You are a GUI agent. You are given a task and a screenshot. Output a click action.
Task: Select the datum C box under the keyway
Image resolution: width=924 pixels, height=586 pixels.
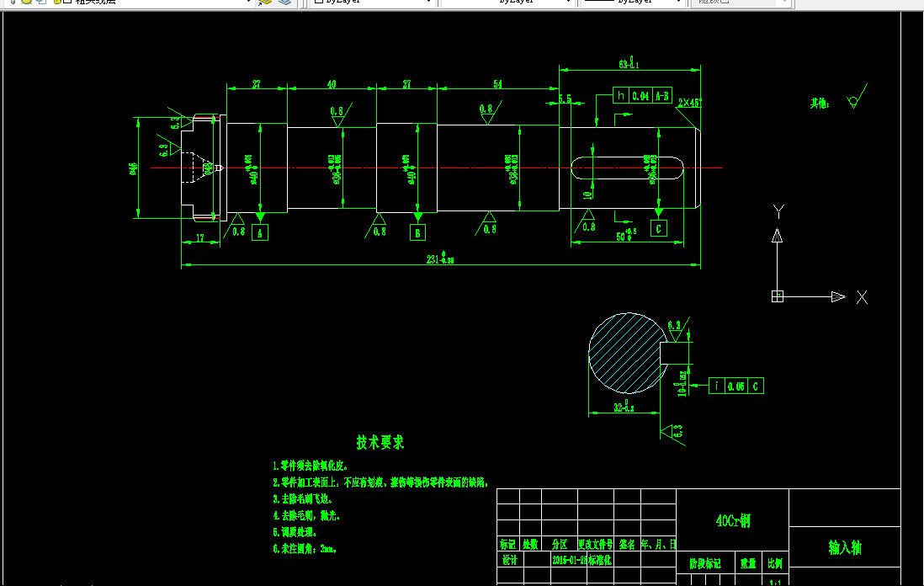click(x=659, y=228)
